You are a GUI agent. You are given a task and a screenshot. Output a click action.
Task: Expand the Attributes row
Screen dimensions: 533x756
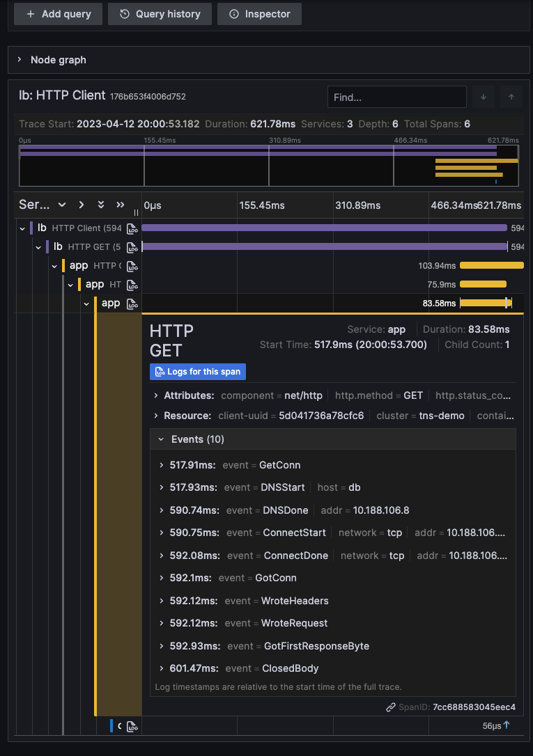pyautogui.click(x=157, y=395)
